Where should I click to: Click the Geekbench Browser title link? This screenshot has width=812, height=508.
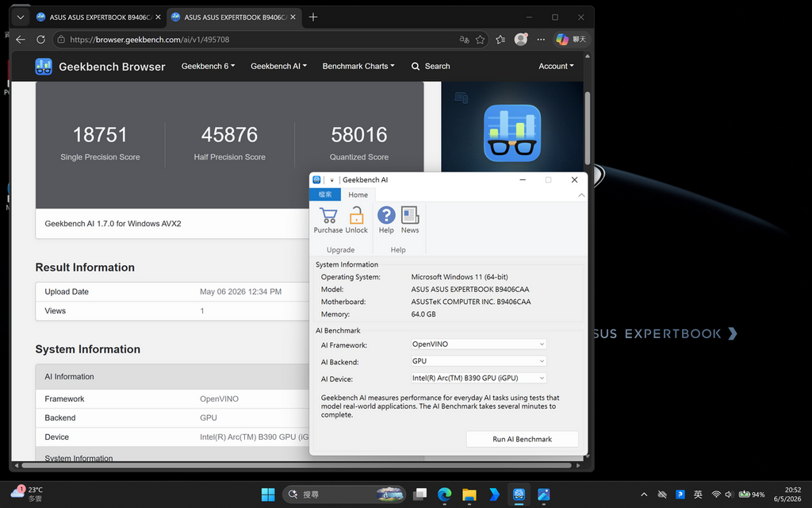(112, 67)
